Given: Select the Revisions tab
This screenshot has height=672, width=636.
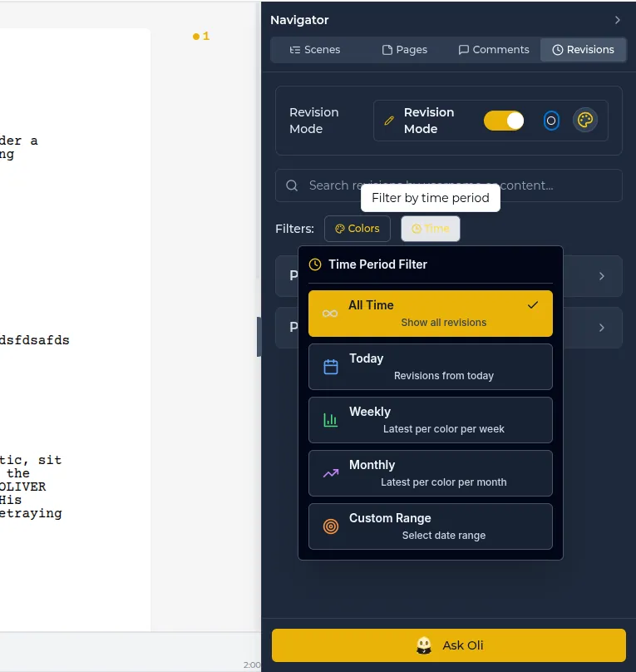Looking at the screenshot, I should click(583, 50).
